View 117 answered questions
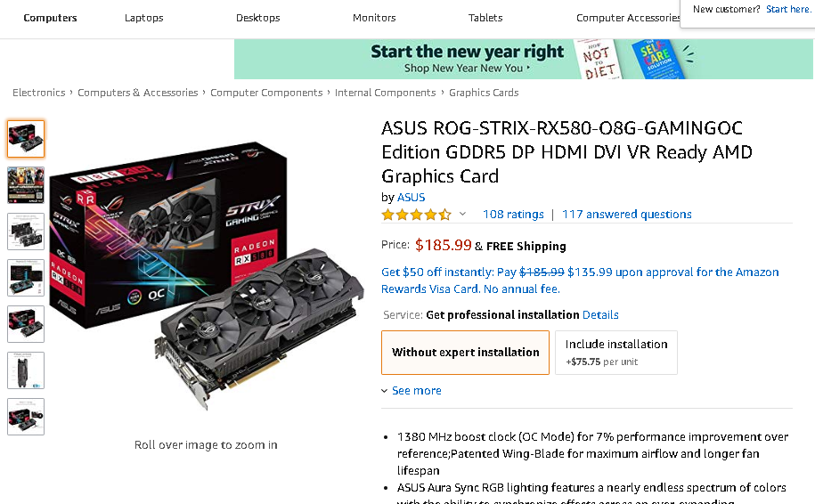Image resolution: width=815 pixels, height=504 pixels. point(627,214)
